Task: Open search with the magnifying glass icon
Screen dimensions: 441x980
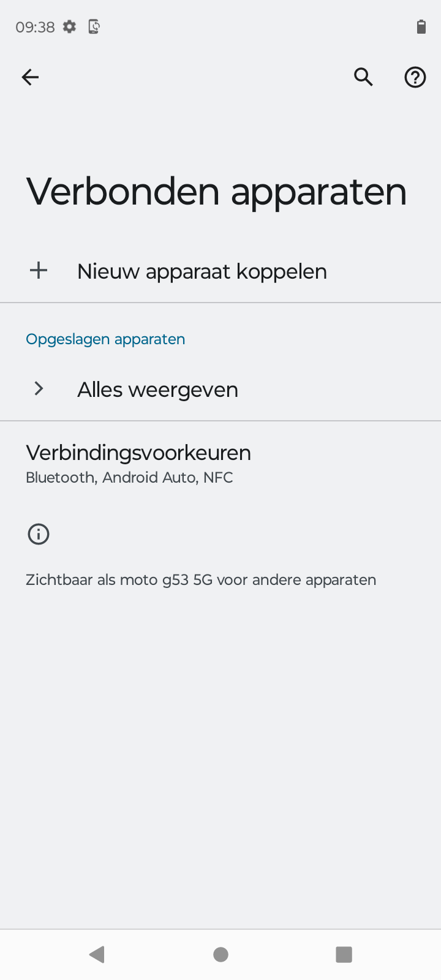Action: 363,77
